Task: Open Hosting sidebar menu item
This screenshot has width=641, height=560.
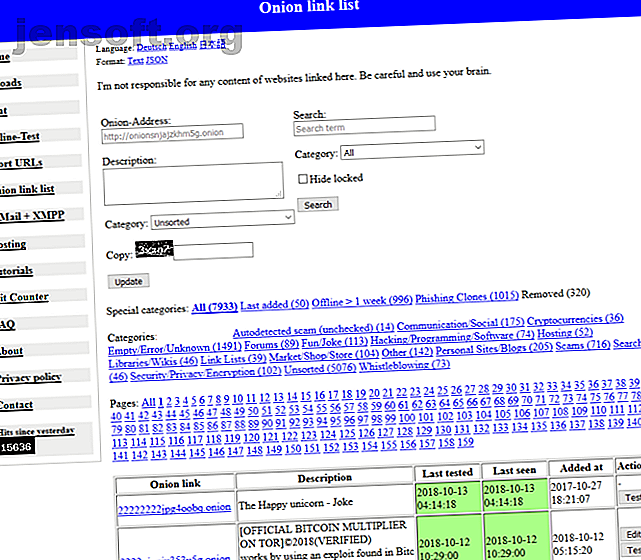Action: pos(13,244)
